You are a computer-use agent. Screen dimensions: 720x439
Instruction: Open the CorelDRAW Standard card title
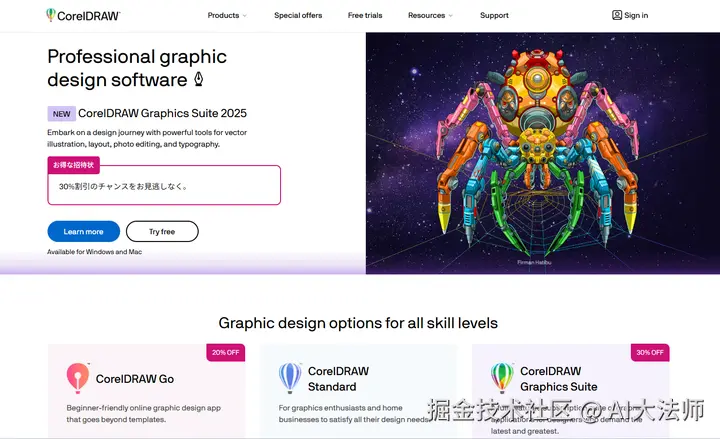338,379
